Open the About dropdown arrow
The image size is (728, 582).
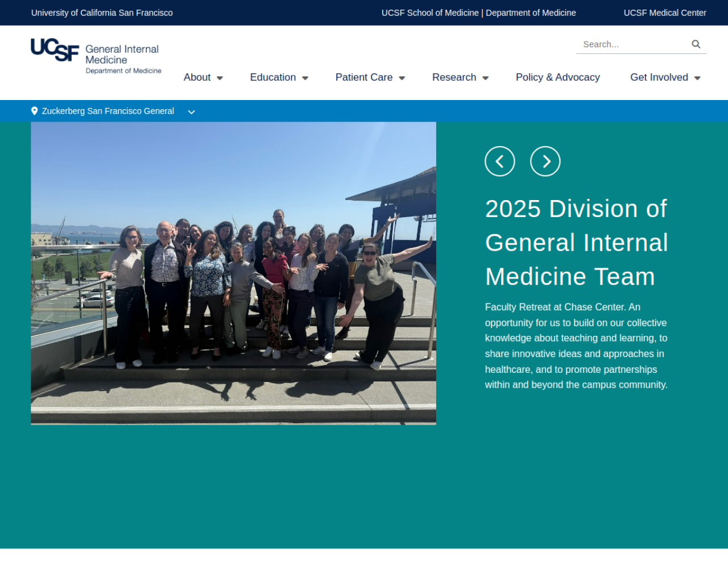click(220, 78)
